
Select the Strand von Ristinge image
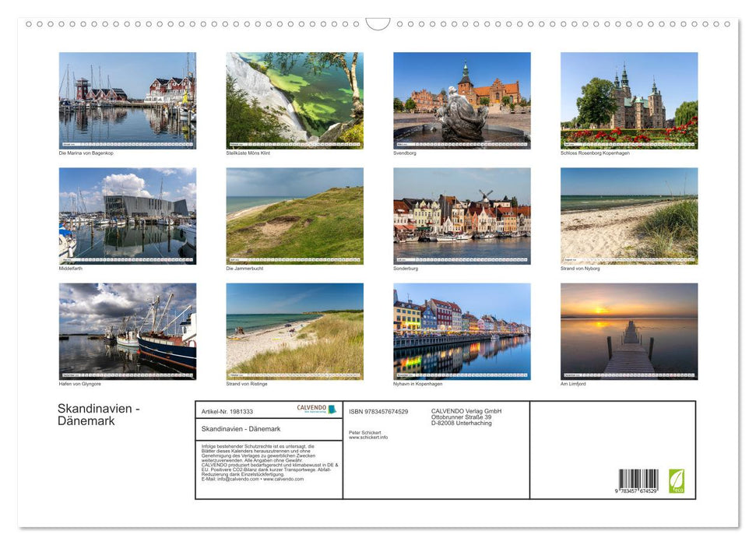pyautogui.click(x=294, y=331)
